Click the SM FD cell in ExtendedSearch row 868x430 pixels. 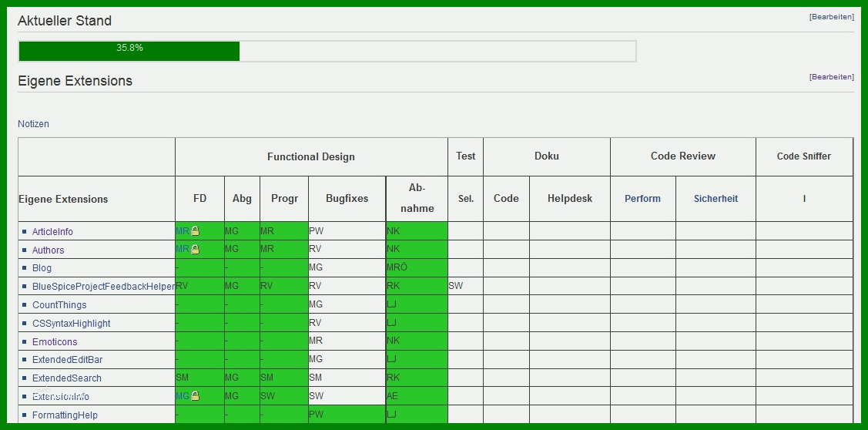point(199,378)
